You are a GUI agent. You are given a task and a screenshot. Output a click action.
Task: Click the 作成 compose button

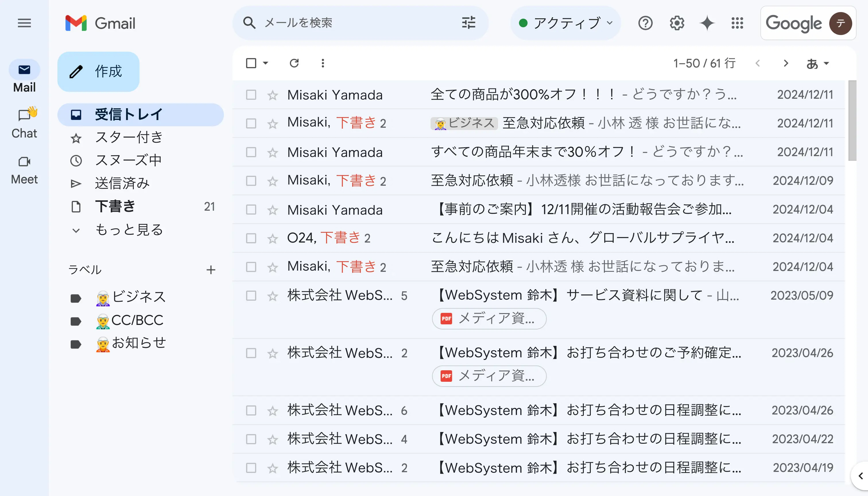[x=98, y=71]
